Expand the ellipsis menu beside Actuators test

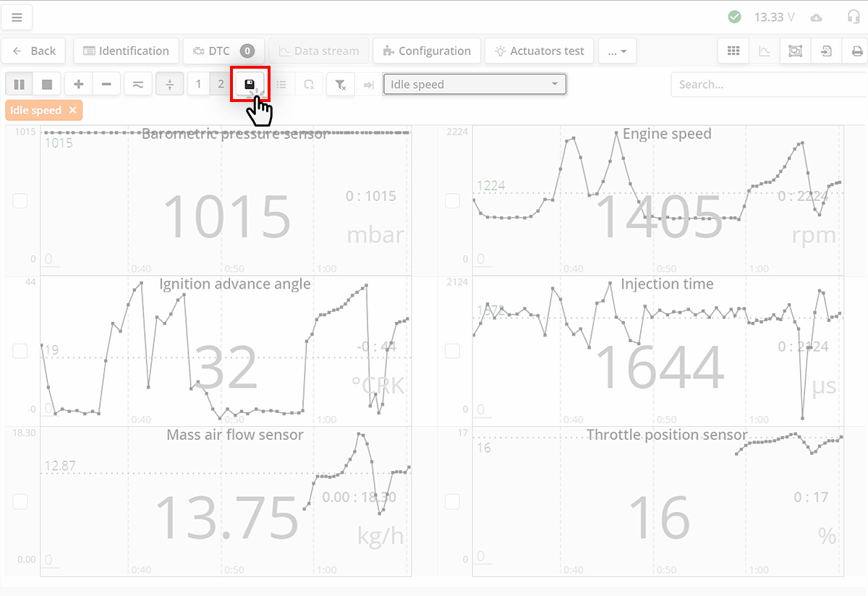coord(617,51)
